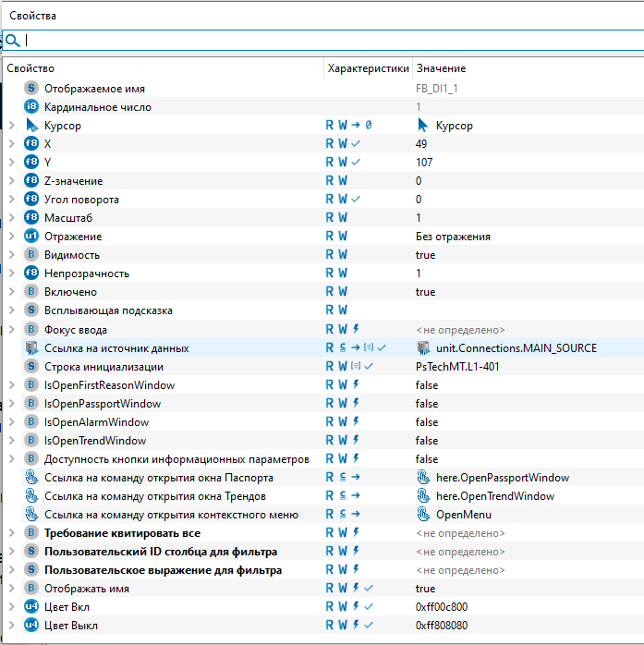The height and width of the screenshot is (645, 644).
Task: Select the true value of Включено
Action: coord(426,292)
